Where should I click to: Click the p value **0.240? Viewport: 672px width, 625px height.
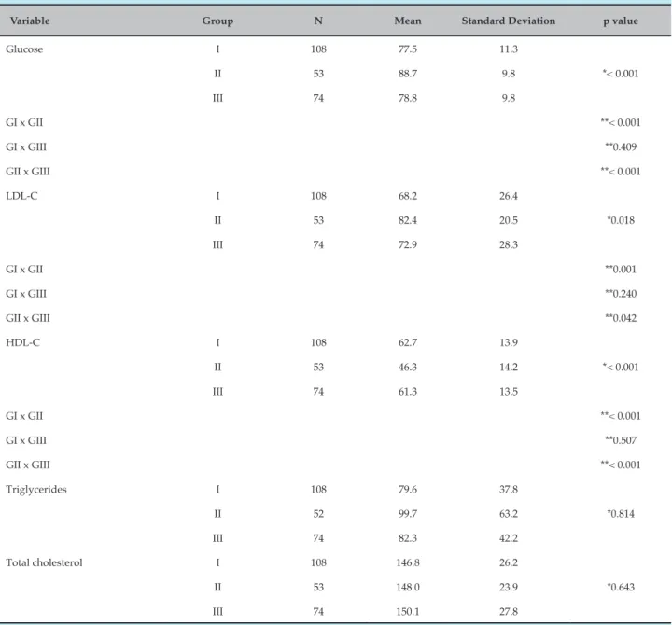(x=621, y=294)
